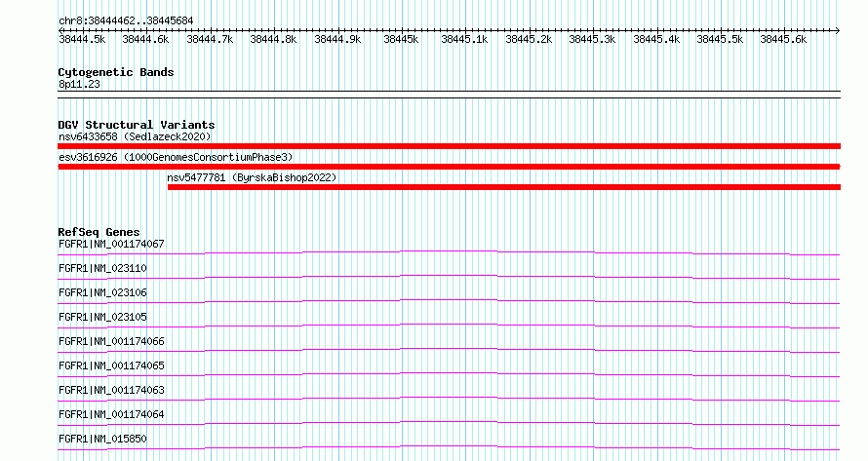This screenshot has width=868, height=461.
Task: Click the 8p11.23 band label
Action: pos(79,84)
